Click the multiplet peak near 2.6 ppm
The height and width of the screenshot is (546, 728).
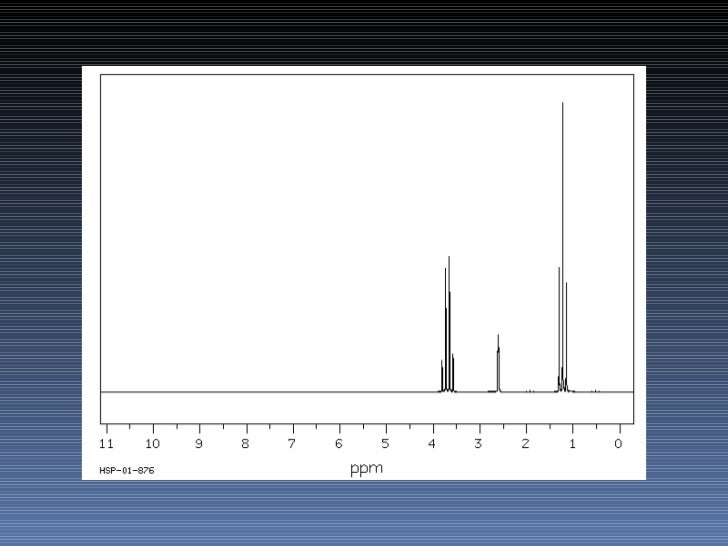pyautogui.click(x=498, y=363)
